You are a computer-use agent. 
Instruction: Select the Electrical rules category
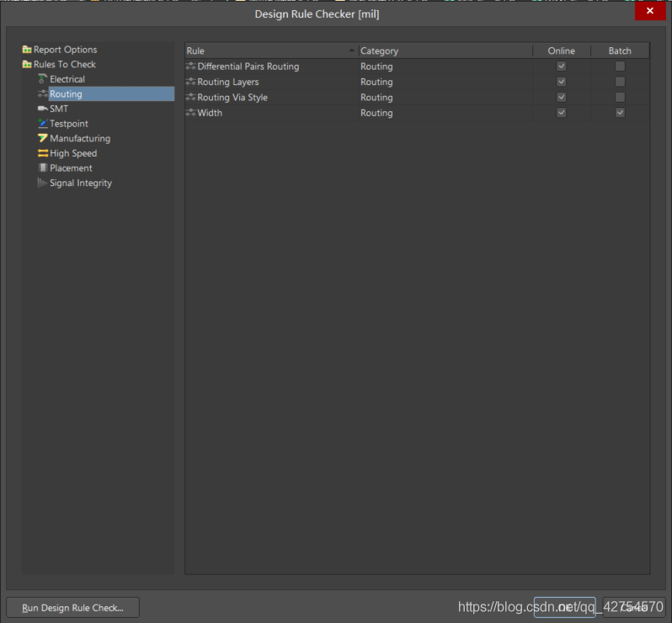[x=67, y=79]
